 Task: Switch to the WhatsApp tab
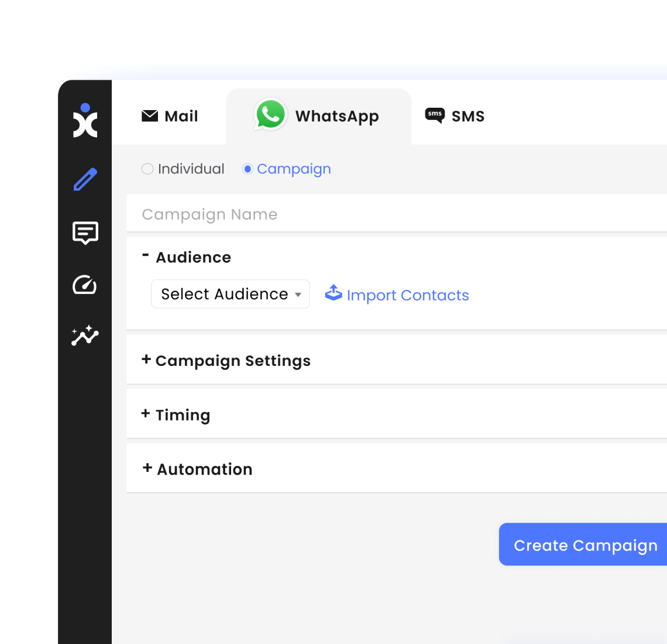(x=319, y=116)
